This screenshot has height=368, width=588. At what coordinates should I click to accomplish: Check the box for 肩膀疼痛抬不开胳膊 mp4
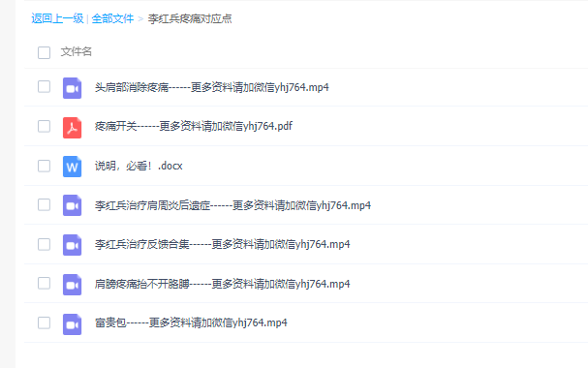[44, 284]
